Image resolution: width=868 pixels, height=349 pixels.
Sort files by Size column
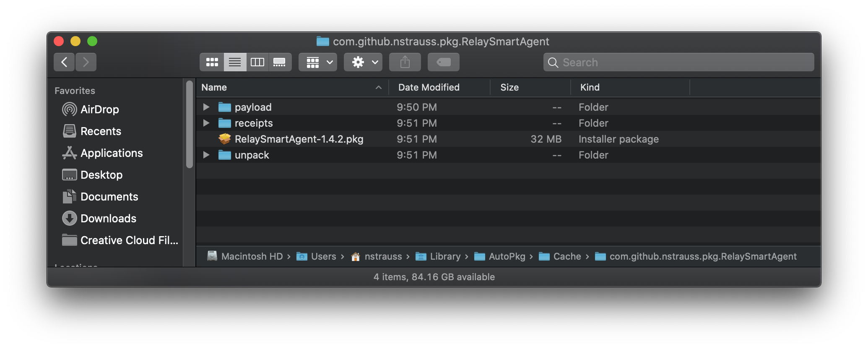(x=509, y=87)
